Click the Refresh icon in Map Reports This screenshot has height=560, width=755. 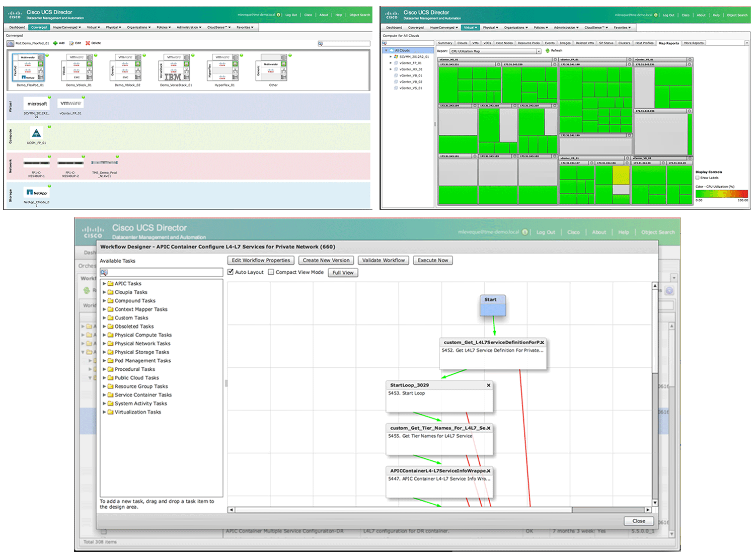pos(548,51)
